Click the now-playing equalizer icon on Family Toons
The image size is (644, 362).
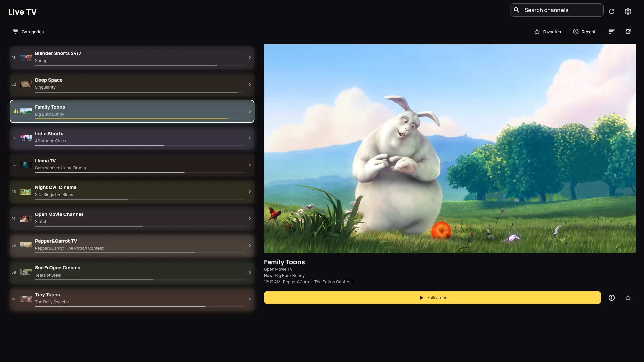pyautogui.click(x=16, y=111)
